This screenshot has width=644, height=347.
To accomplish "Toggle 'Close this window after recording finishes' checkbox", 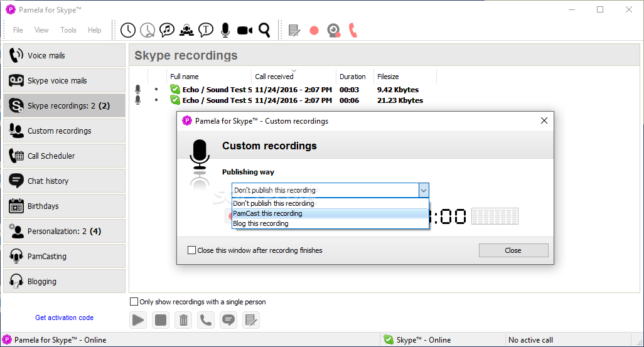I will [191, 250].
